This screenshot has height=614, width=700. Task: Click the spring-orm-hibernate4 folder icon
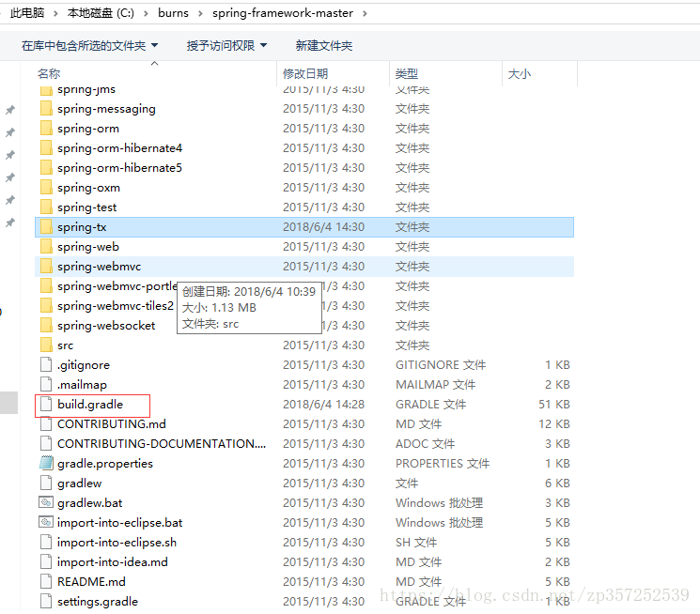pos(46,147)
